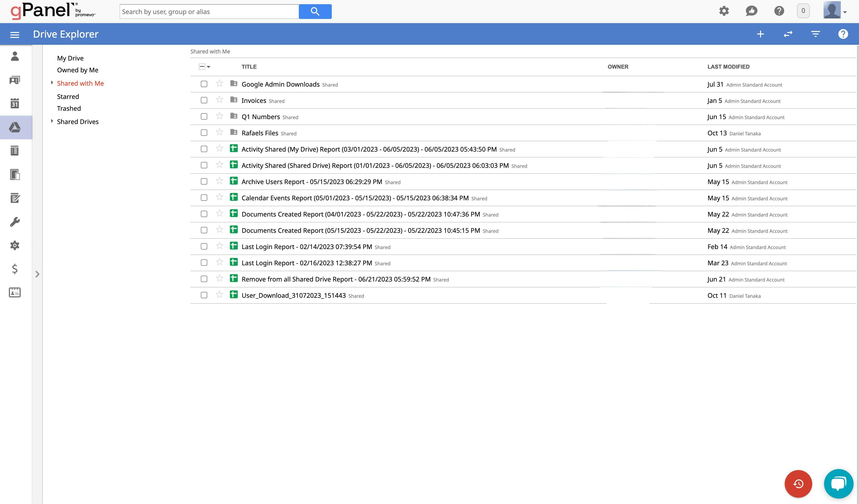Click the Drive icon in the left sidebar
The image size is (859, 504).
coord(15,127)
